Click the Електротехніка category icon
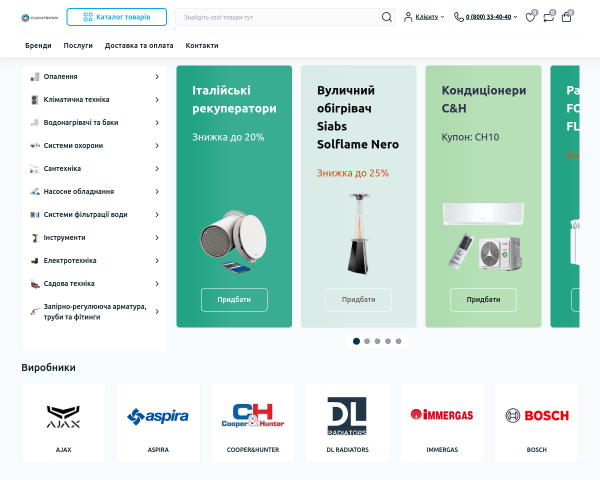 35,261
